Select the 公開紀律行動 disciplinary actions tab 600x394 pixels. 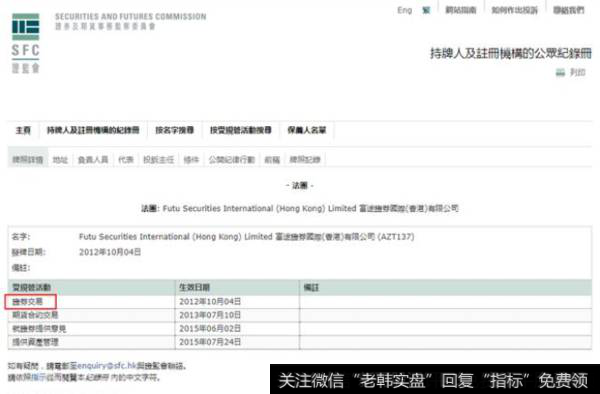tap(232, 160)
